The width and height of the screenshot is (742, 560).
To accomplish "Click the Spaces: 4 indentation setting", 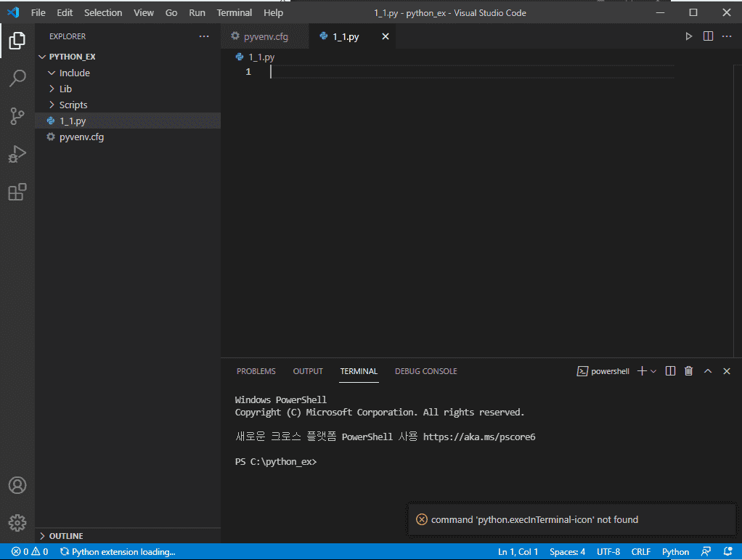I will [567, 552].
